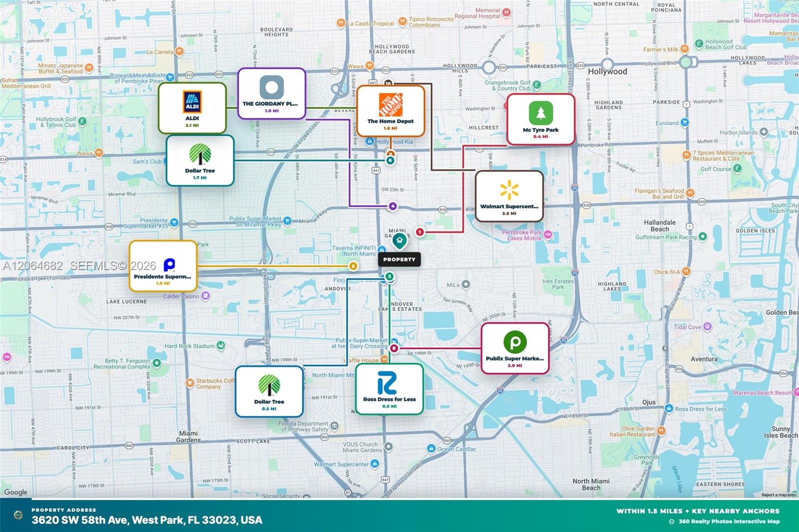
Task: Select the Mc Tyre Park card
Action: [541, 119]
